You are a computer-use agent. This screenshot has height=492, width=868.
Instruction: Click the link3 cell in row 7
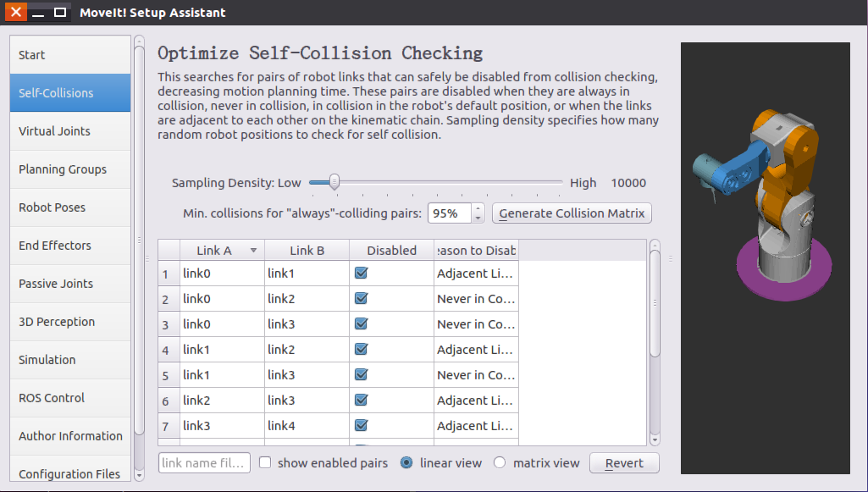tap(222, 426)
